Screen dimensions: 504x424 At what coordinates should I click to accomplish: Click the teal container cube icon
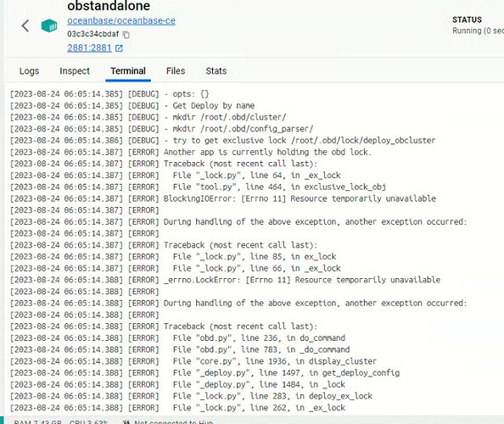click(49, 25)
